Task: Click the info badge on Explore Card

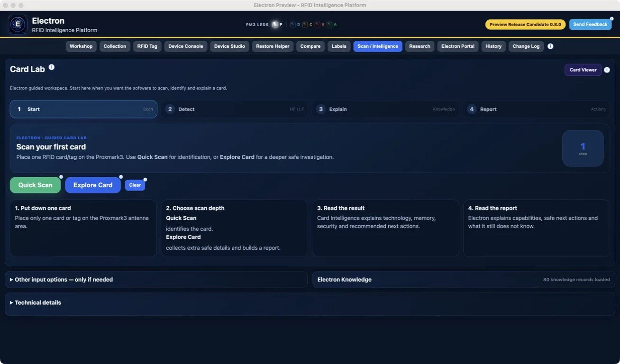Action: tap(121, 177)
